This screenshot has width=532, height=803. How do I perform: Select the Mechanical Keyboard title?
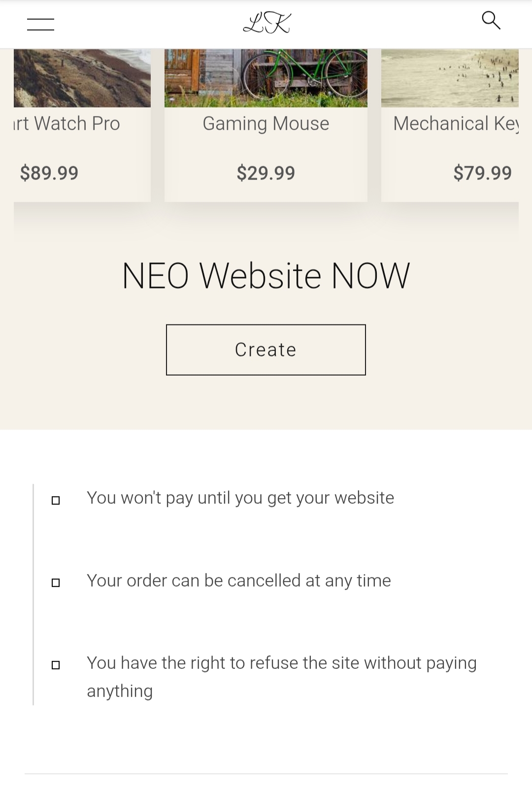456,124
